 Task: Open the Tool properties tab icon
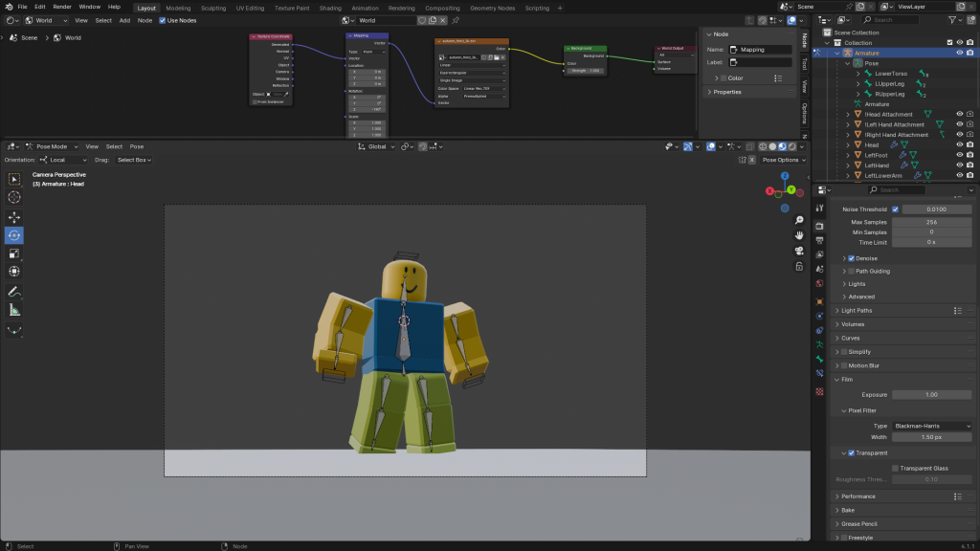click(819, 208)
